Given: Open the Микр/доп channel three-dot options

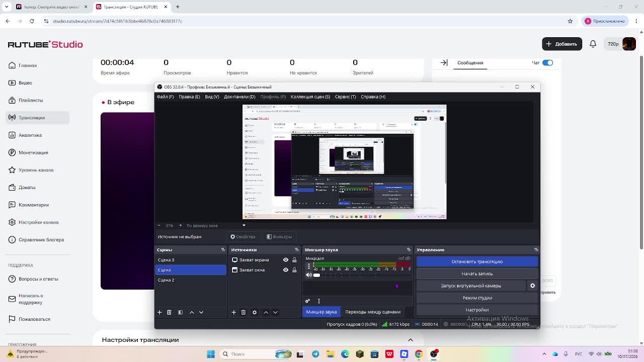Looking at the screenshot, I should (309, 266).
